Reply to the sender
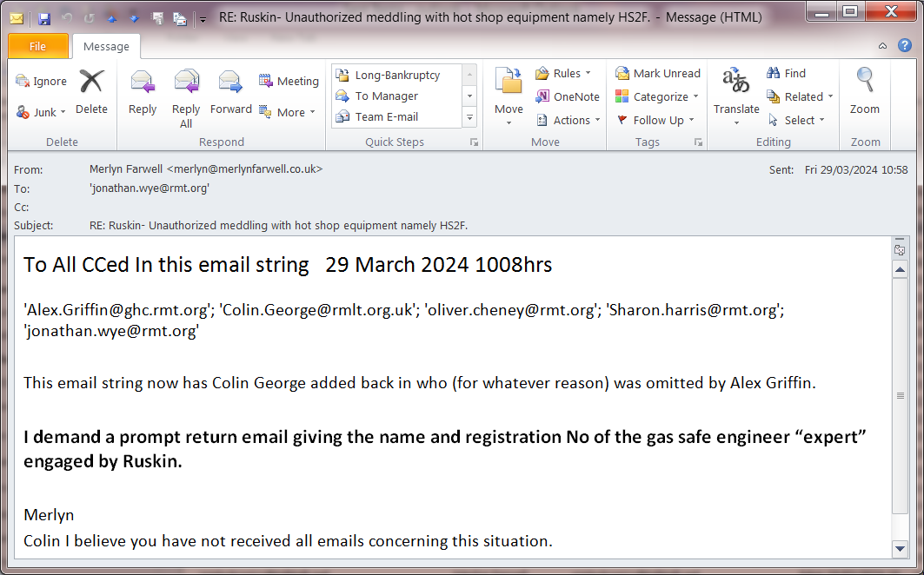This screenshot has width=924, height=575. [143, 93]
